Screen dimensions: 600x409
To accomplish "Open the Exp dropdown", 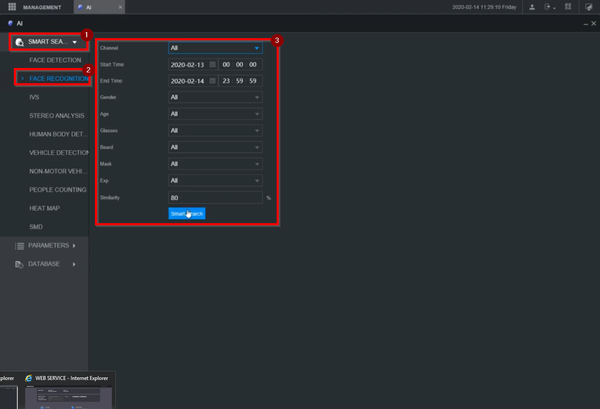I will tap(215, 181).
